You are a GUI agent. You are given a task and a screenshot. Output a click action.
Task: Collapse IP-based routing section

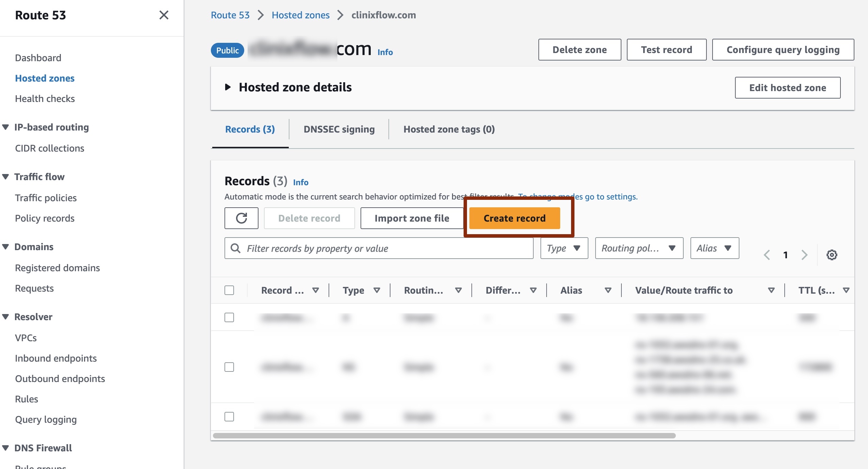pos(5,127)
